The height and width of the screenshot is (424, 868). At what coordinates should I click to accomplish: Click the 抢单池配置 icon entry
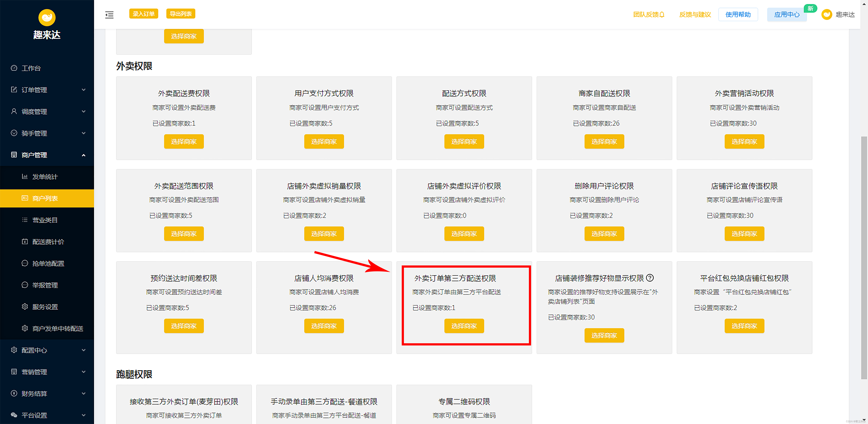[25, 263]
